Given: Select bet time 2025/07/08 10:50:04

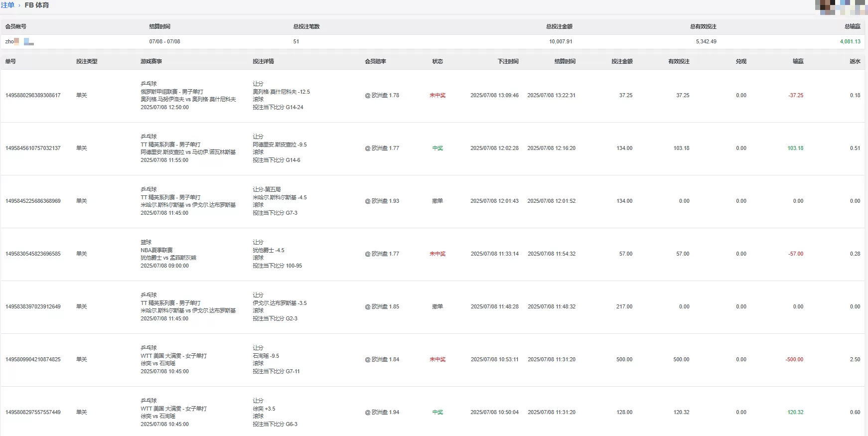Looking at the screenshot, I should point(494,412).
